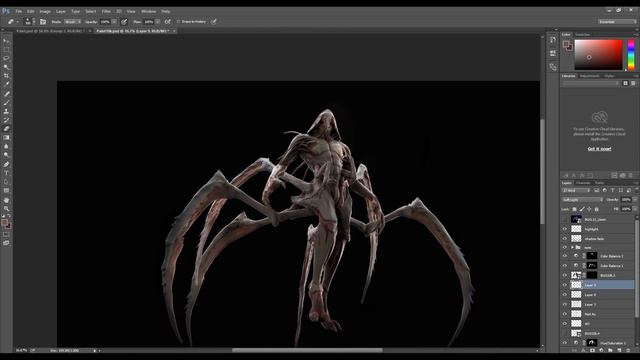Change the screen mode icon
Screen dimensions: 640x360
pyautogui.click(x=6, y=243)
